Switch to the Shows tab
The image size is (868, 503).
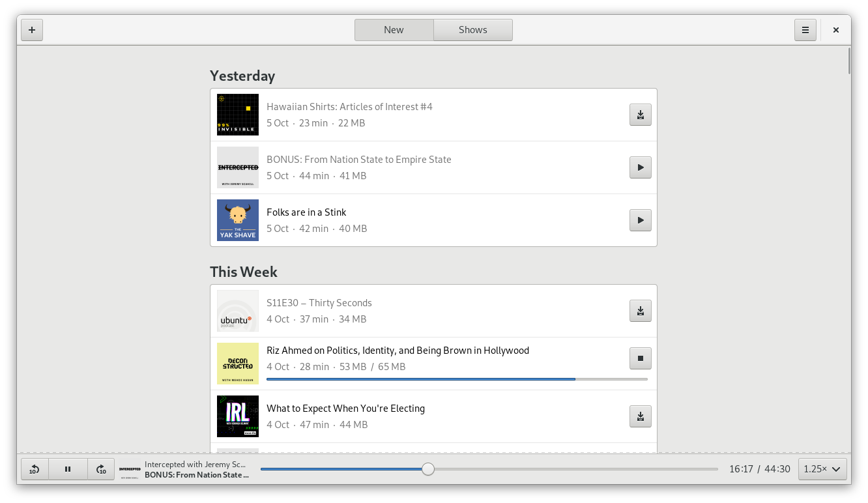point(472,30)
